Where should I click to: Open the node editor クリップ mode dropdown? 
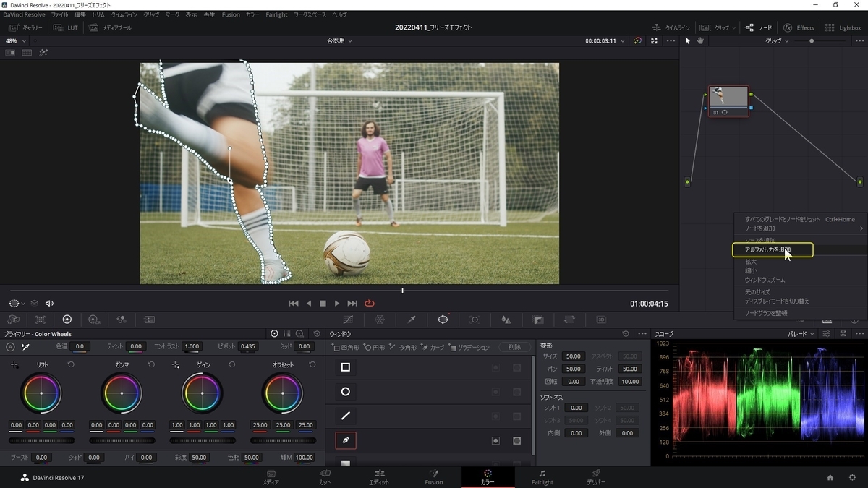pos(778,40)
